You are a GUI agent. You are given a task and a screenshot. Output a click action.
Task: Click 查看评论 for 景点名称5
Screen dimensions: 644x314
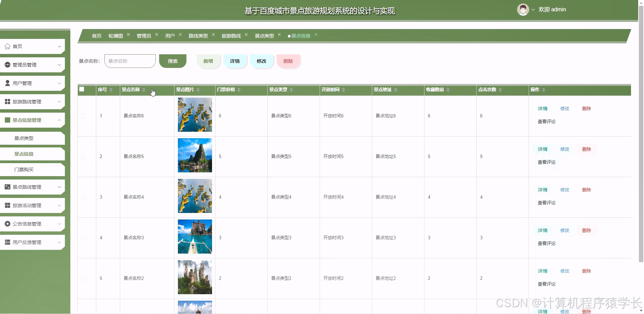point(547,162)
